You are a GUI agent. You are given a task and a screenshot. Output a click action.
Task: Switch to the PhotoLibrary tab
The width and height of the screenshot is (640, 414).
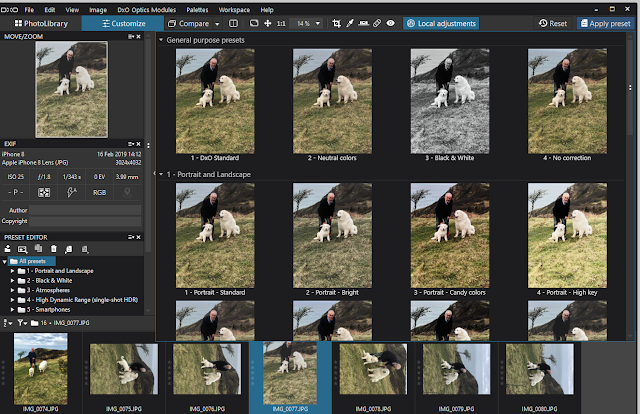tap(41, 22)
